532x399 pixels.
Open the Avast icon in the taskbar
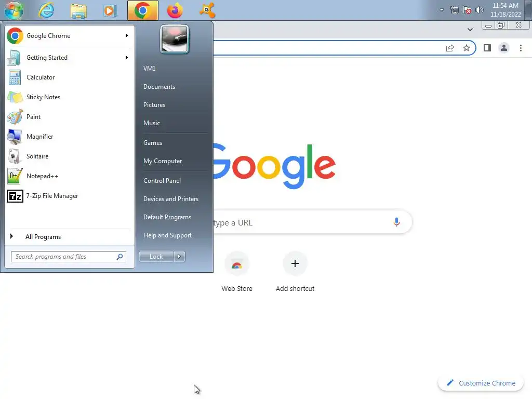tap(207, 10)
